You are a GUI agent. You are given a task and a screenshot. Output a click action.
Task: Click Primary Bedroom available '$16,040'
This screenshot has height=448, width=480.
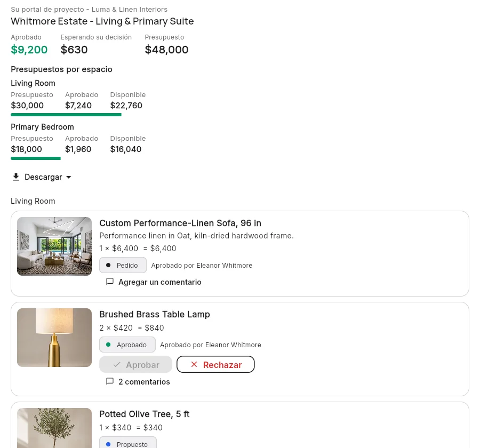(126, 149)
